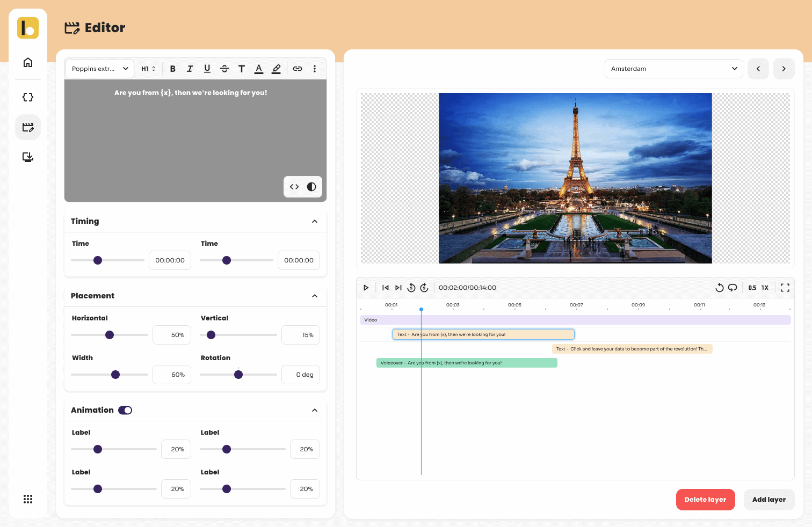Open the home page from sidebar
812x527 pixels.
28,62
